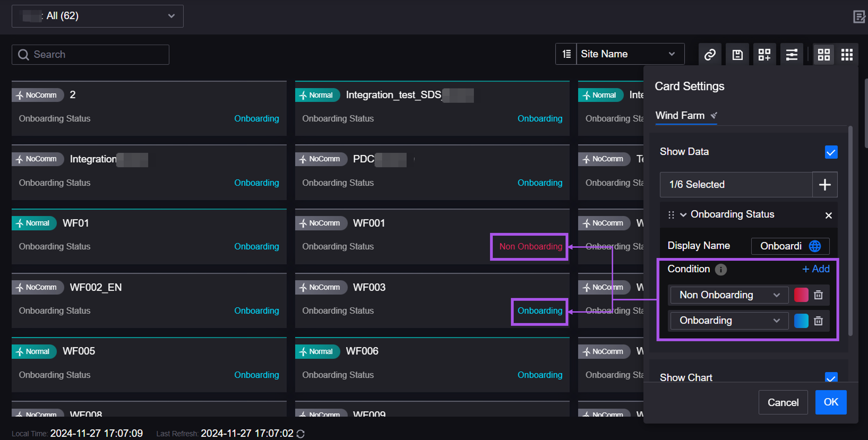Click + Add condition link
The width and height of the screenshot is (868, 440).
click(x=816, y=269)
